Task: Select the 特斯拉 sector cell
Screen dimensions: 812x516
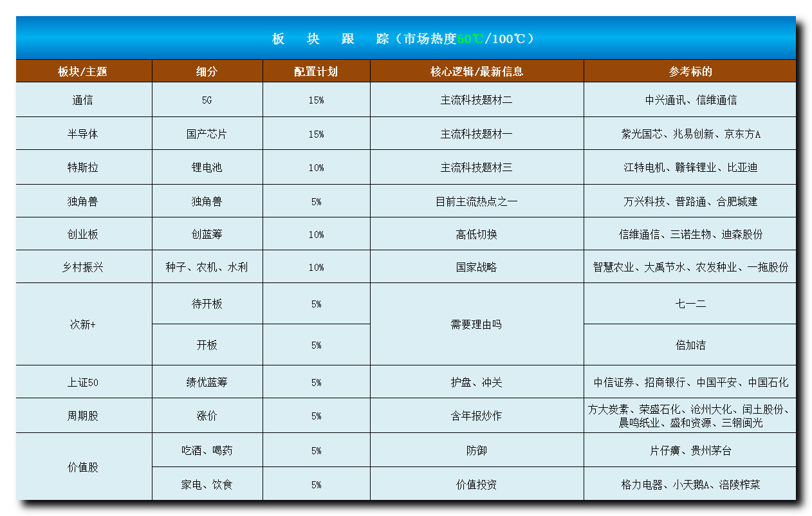Action: pos(84,167)
